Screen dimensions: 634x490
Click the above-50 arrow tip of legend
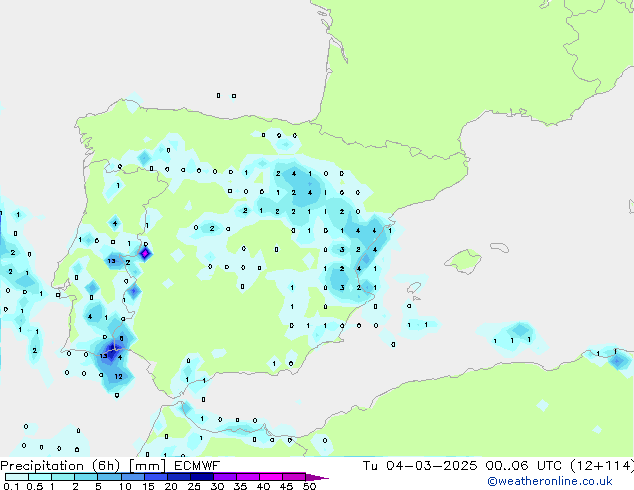coord(317,477)
